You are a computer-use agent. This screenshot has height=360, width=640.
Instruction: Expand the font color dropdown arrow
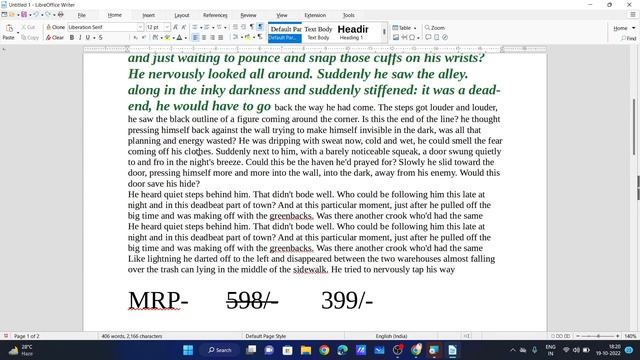coord(185,38)
